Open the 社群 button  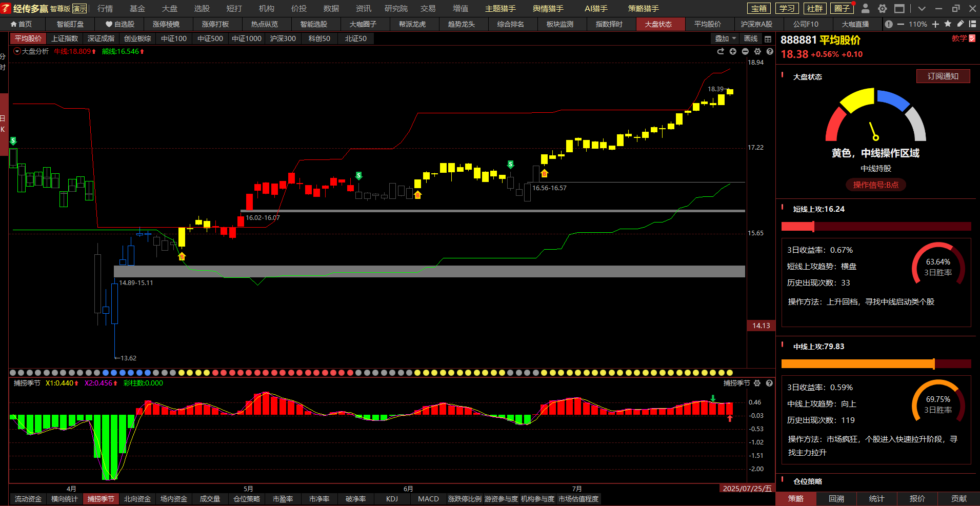tap(814, 8)
